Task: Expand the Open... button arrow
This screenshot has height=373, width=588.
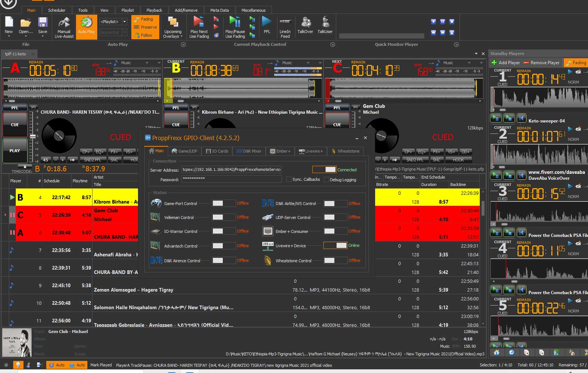Action: click(x=25, y=36)
